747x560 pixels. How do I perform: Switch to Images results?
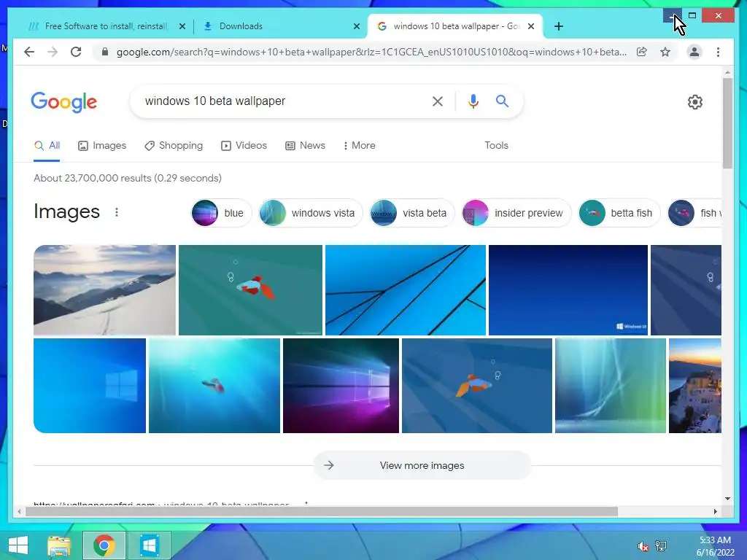[102, 146]
